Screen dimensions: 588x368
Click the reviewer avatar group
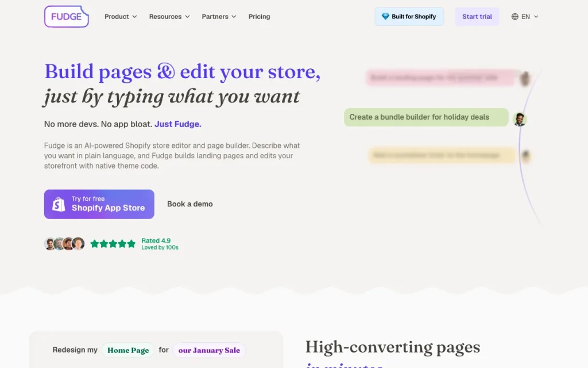point(64,244)
